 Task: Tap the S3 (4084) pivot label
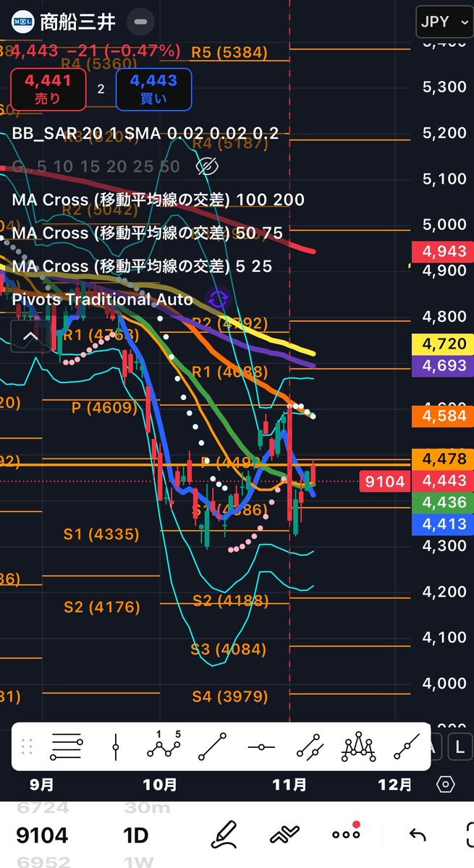[x=229, y=650]
